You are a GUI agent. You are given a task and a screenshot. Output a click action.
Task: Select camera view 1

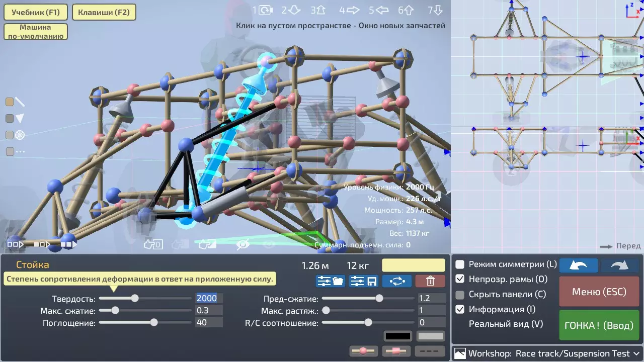click(x=262, y=10)
